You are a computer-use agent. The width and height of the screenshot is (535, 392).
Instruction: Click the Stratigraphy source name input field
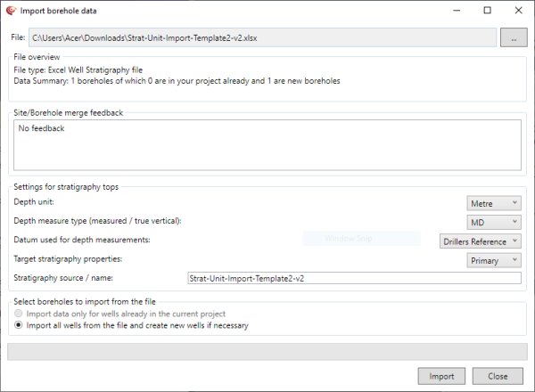(353, 278)
